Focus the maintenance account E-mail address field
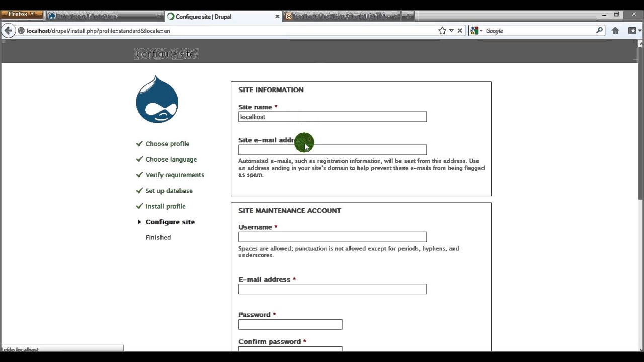Screen dimensions: 644x362 [333, 289]
